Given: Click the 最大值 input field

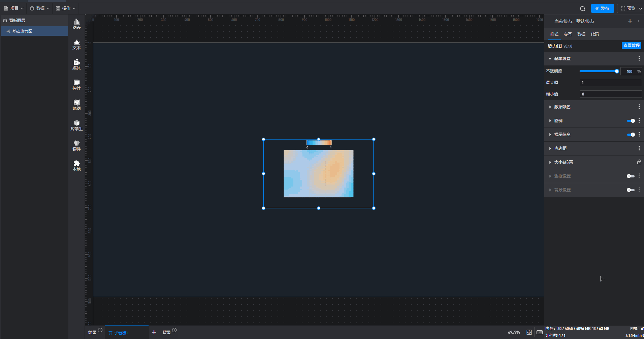Looking at the screenshot, I should (610, 83).
